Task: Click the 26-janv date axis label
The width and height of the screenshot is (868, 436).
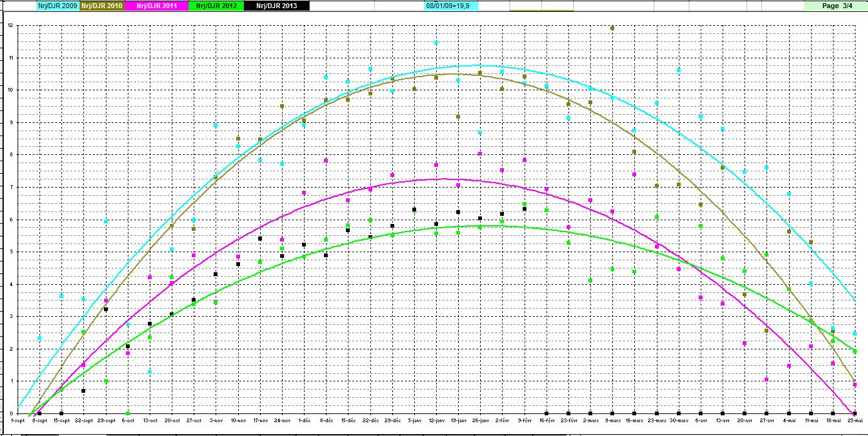Action: (x=481, y=420)
